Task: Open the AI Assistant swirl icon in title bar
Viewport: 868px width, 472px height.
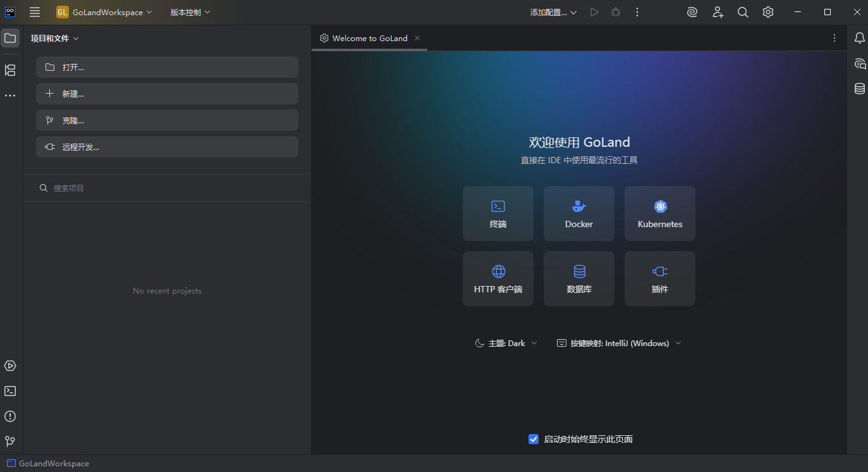Action: point(692,12)
